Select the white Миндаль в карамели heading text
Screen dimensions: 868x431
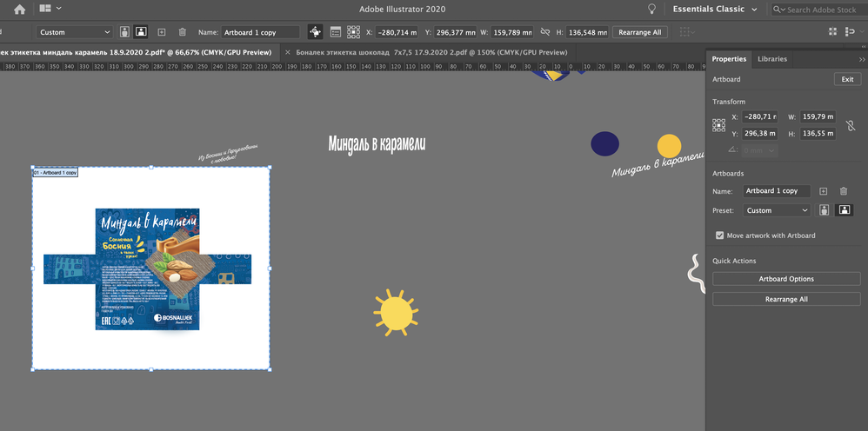(x=377, y=144)
